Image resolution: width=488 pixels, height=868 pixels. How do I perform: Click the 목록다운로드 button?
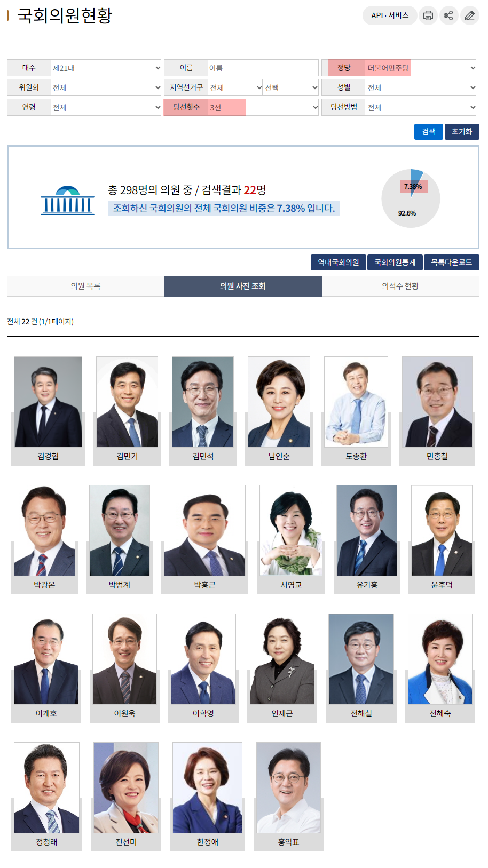coord(452,262)
